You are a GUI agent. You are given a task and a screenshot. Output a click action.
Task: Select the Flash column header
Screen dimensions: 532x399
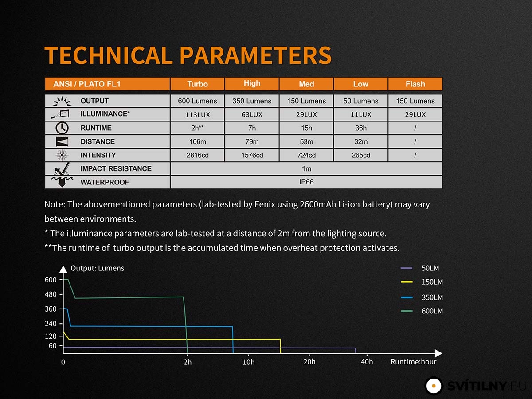[415, 84]
